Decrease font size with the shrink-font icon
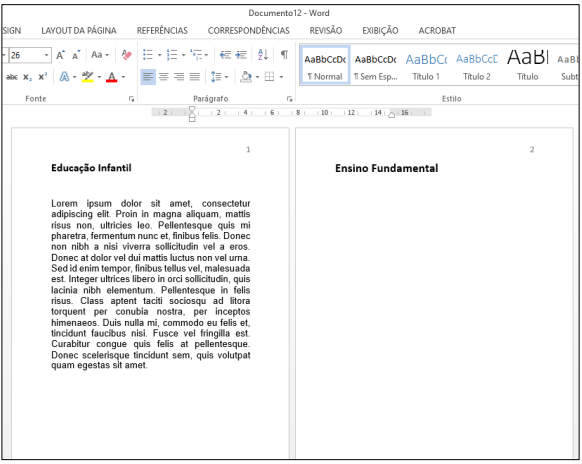Screen dimensions: 582x464 tap(76, 55)
